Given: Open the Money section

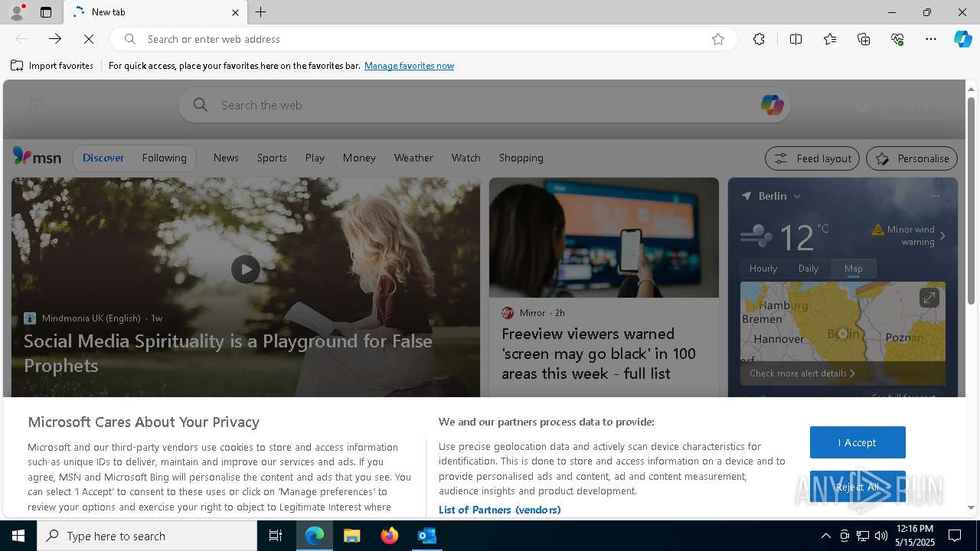Looking at the screenshot, I should 359,158.
